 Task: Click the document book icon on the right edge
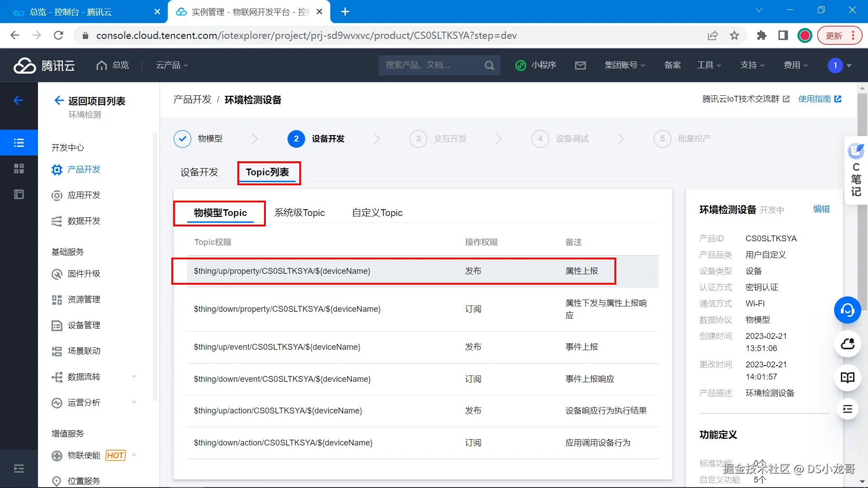pos(847,378)
